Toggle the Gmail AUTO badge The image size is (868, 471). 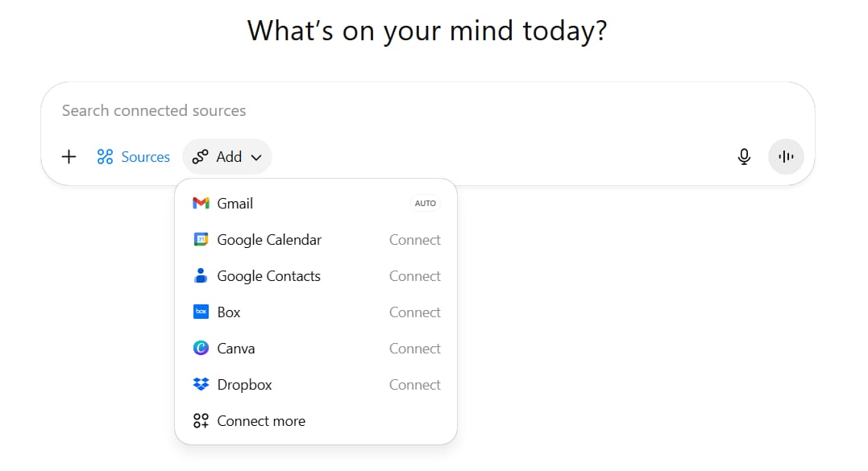click(425, 204)
